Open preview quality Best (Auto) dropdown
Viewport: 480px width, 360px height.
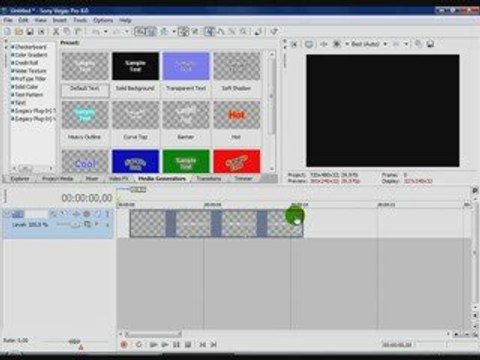370,44
